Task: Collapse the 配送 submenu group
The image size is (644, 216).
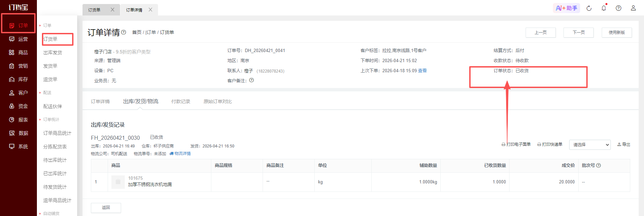Action: (x=45, y=93)
